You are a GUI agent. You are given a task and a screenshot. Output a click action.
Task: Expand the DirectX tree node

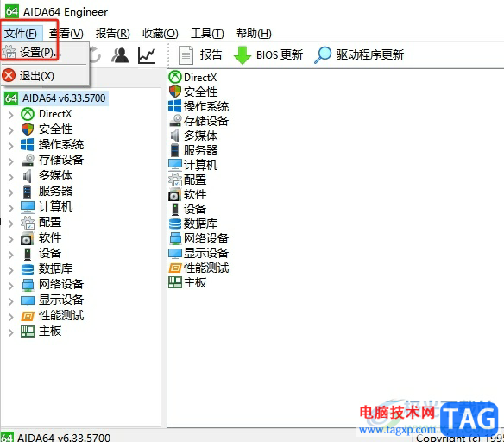[10, 115]
